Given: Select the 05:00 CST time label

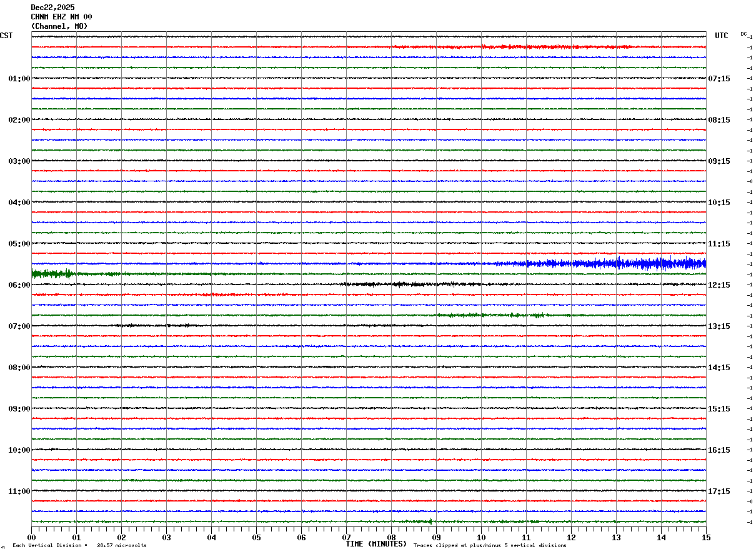Looking at the screenshot, I should [19, 244].
